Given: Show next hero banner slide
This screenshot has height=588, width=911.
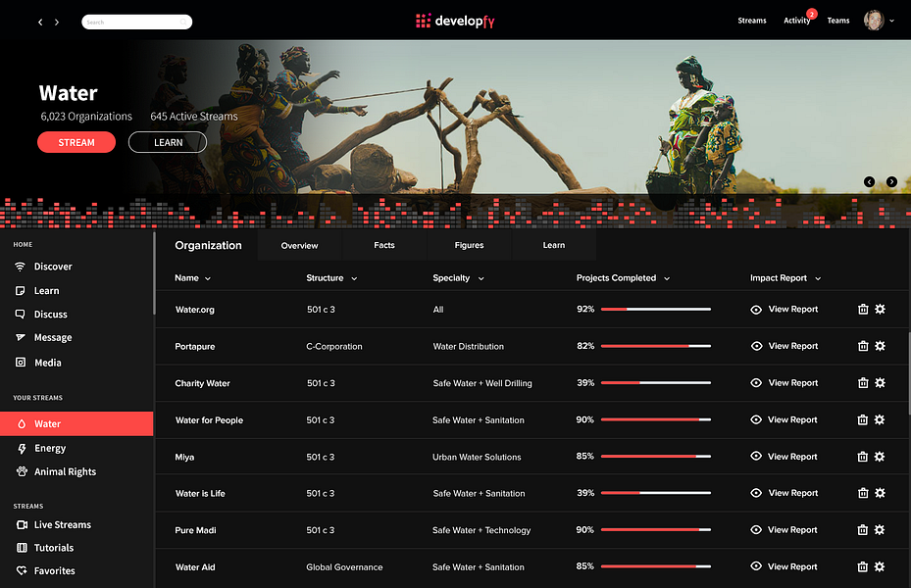Looking at the screenshot, I should (x=891, y=181).
